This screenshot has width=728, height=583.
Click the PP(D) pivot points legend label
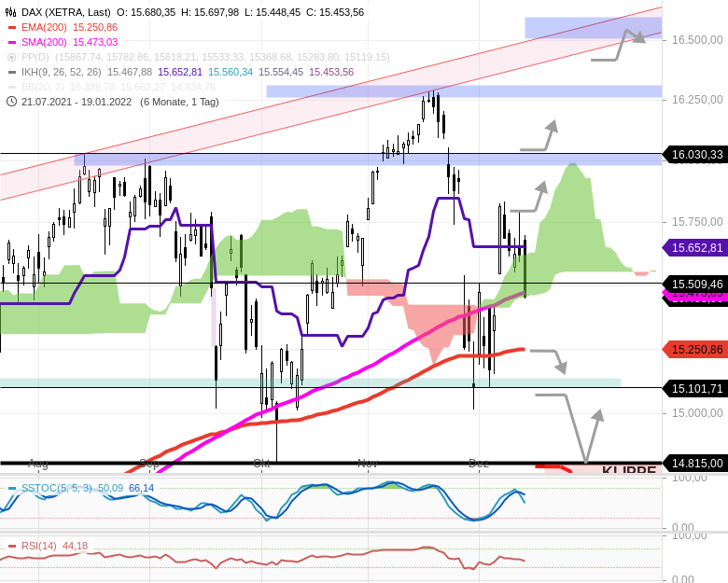(36, 57)
